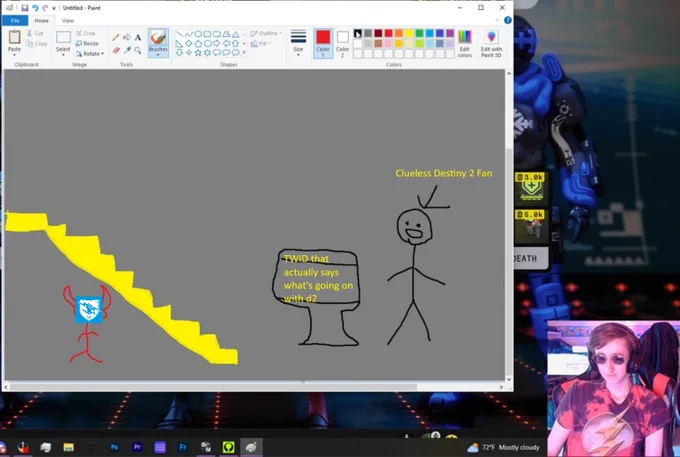
Task: Switch to the Home tab
Action: point(42,20)
